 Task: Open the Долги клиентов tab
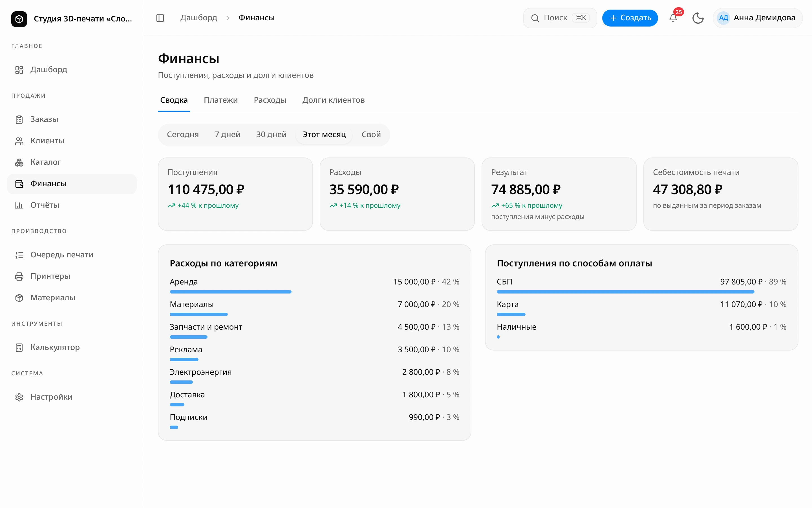tap(333, 100)
